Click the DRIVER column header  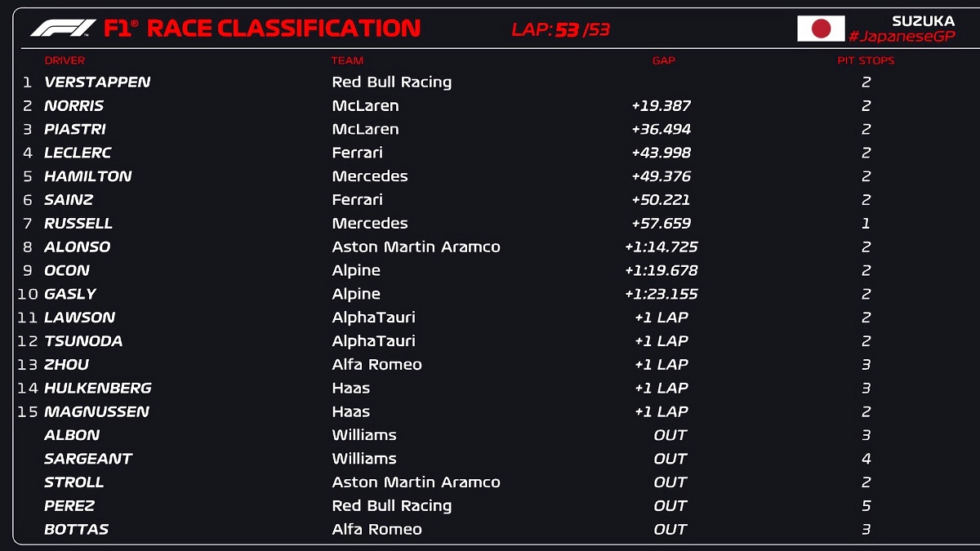tap(65, 60)
